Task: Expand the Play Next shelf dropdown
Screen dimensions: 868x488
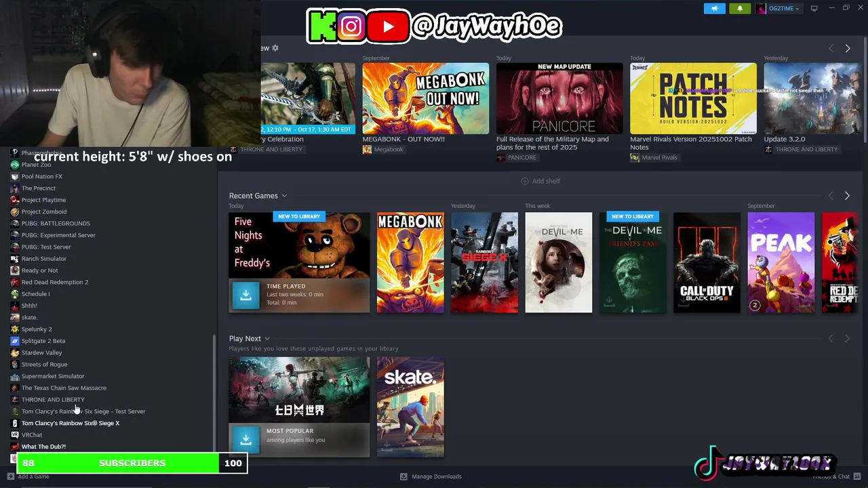Action: [267, 338]
